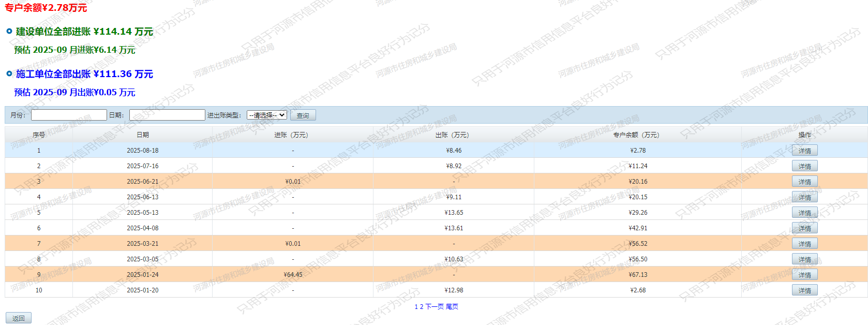Click the 专户余额 column header
The image size is (868, 325).
click(x=636, y=135)
